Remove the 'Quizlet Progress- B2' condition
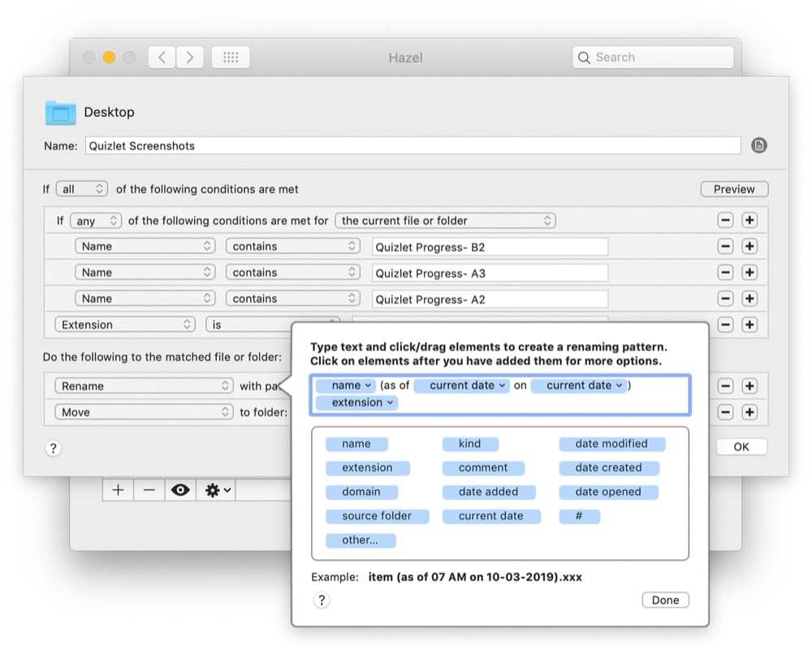Screen dimensions: 812x654 (x=725, y=246)
